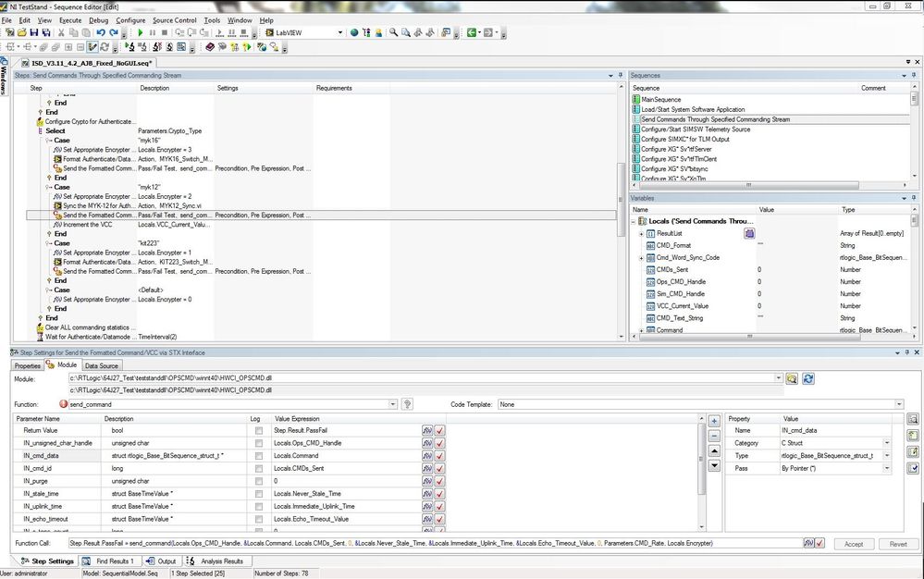Open the Code Template dropdown
The height and width of the screenshot is (579, 924).
coord(899,404)
